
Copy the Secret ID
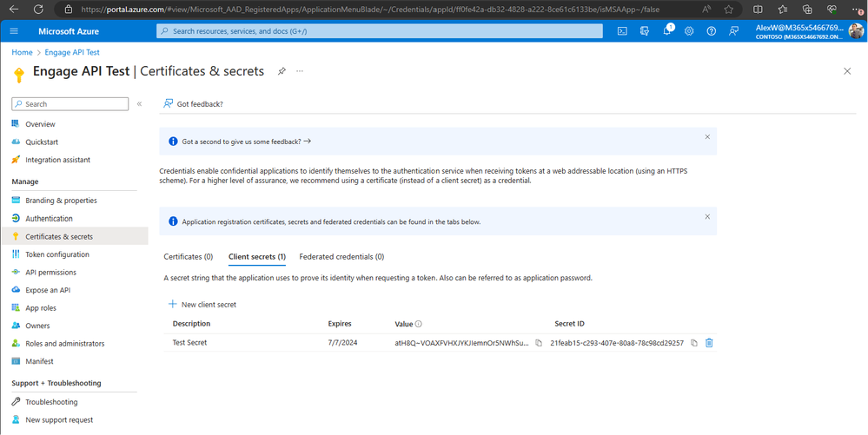[x=693, y=343]
